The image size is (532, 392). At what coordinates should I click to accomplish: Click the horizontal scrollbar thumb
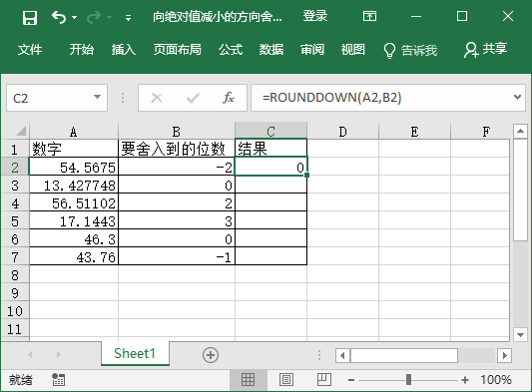[404, 355]
